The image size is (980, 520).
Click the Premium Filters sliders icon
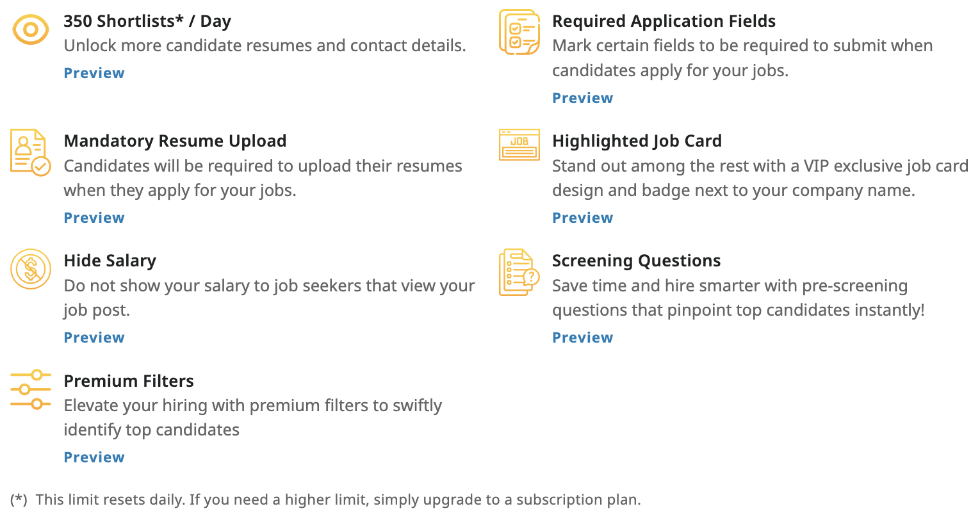pyautogui.click(x=30, y=389)
